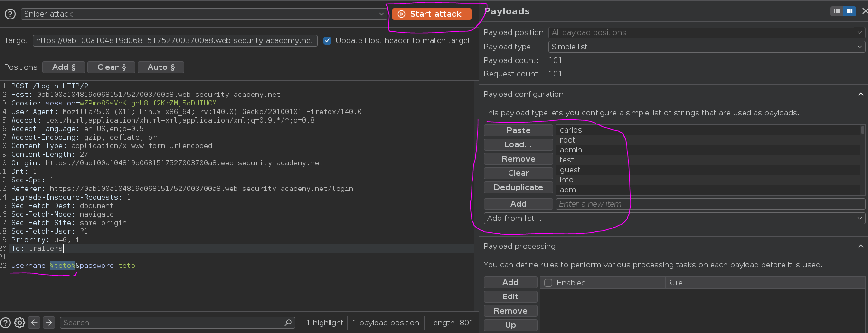Click the 1 payload position status text
The height and width of the screenshot is (333, 868).
[x=386, y=323]
